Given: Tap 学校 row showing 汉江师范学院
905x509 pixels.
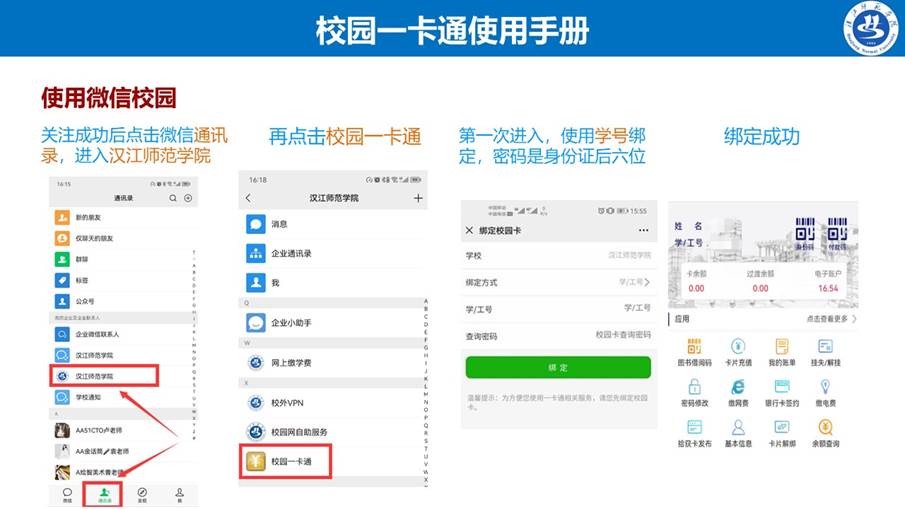Looking at the screenshot, I should pyautogui.click(x=558, y=256).
